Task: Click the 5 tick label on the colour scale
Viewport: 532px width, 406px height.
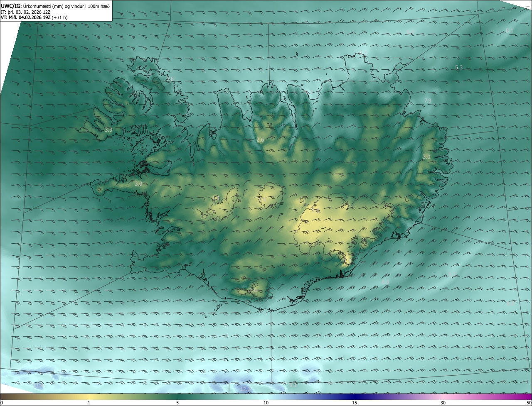Action: (x=177, y=403)
